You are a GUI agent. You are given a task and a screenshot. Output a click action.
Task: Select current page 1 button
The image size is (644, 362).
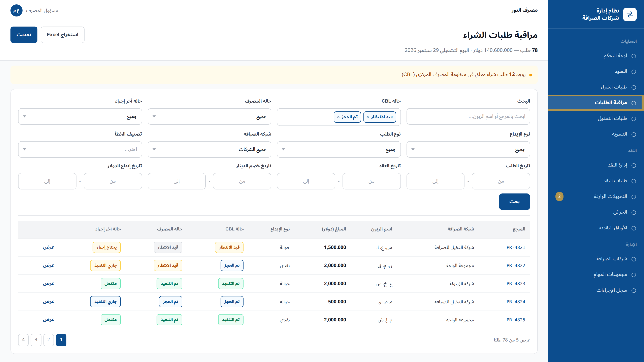point(61,340)
